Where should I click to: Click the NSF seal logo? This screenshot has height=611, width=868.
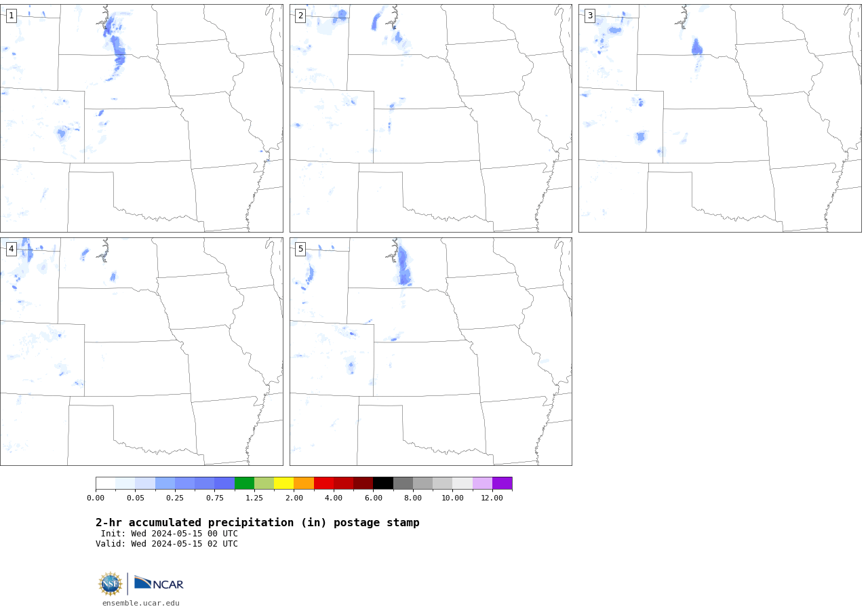click(111, 584)
